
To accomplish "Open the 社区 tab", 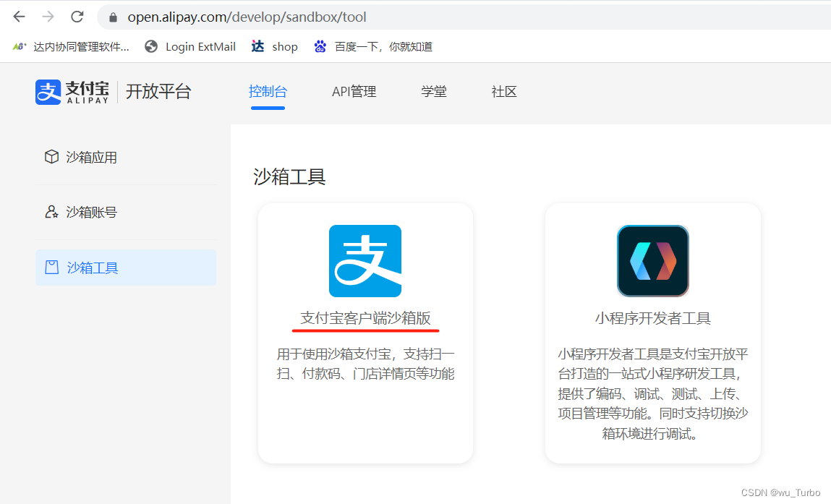I will tap(504, 92).
